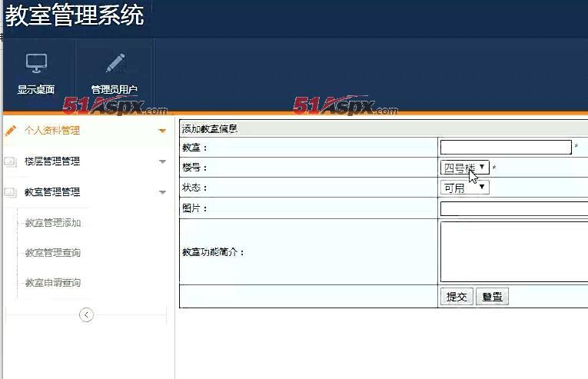Expand the 楼层管理管理 arrow
The height and width of the screenshot is (379, 588).
162,161
